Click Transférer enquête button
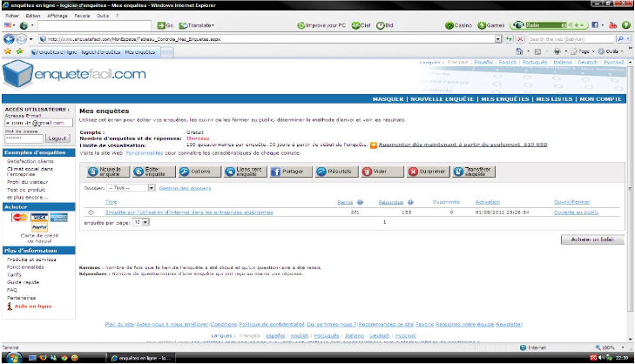The height and width of the screenshot is (364, 635). pyautogui.click(x=474, y=172)
